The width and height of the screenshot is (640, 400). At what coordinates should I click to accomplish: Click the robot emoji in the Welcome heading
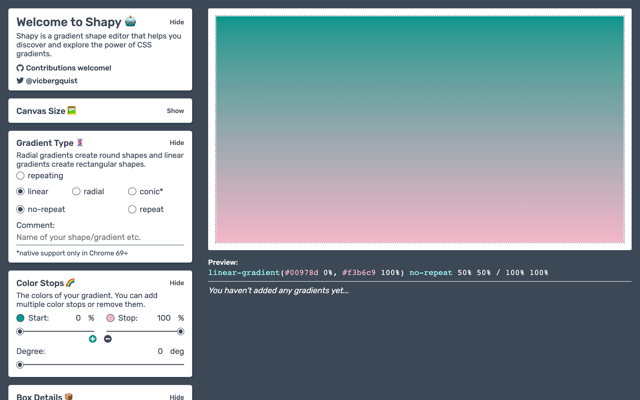[x=131, y=21]
